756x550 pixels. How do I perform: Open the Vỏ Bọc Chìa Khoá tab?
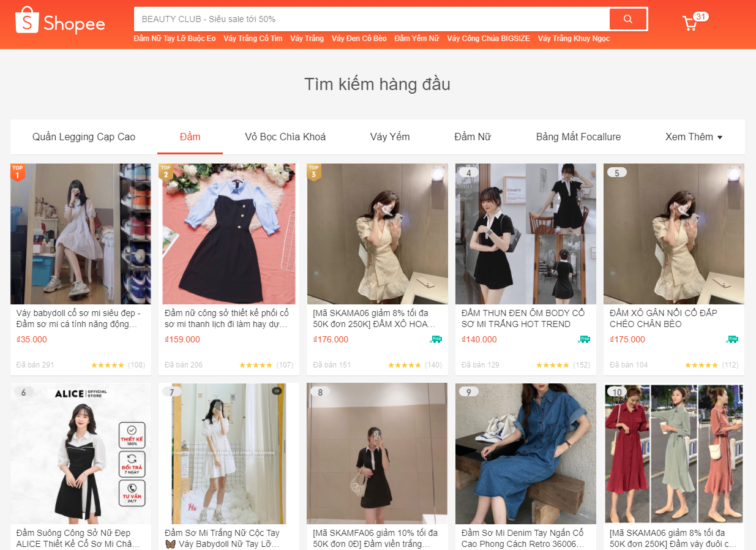pyautogui.click(x=285, y=137)
